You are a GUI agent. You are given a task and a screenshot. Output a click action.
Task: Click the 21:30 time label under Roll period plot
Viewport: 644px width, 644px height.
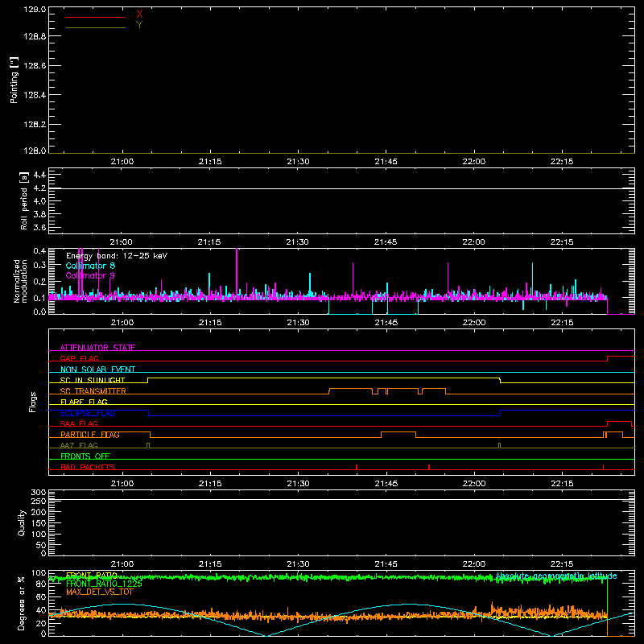297,242
